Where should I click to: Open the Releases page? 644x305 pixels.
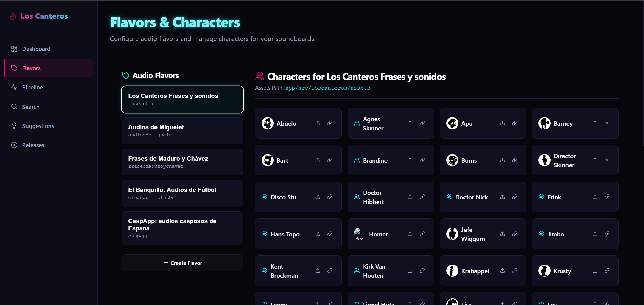point(48,145)
